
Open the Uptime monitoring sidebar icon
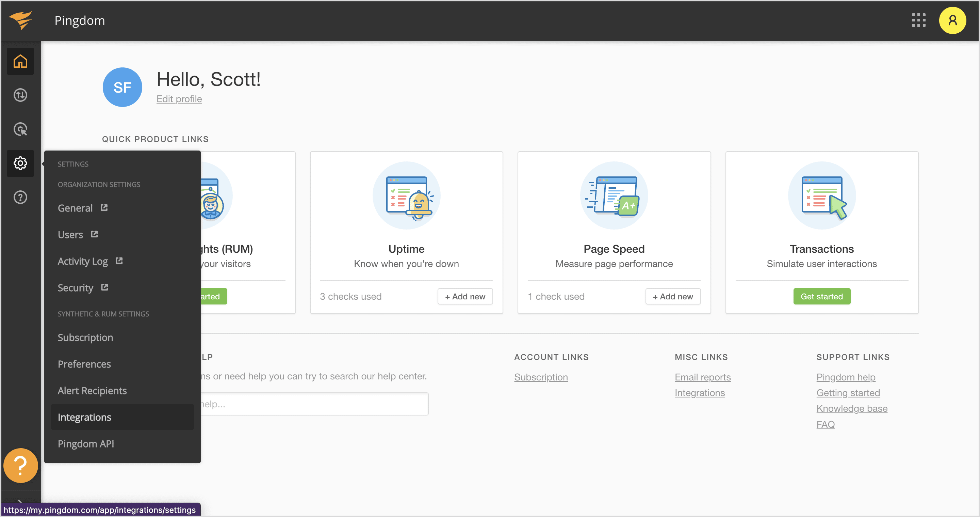20,95
